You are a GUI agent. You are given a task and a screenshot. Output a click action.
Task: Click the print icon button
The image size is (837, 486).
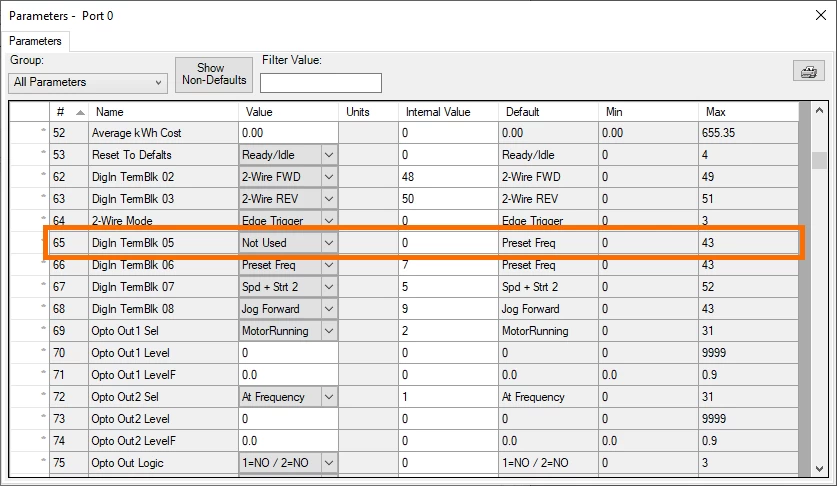tap(809, 71)
